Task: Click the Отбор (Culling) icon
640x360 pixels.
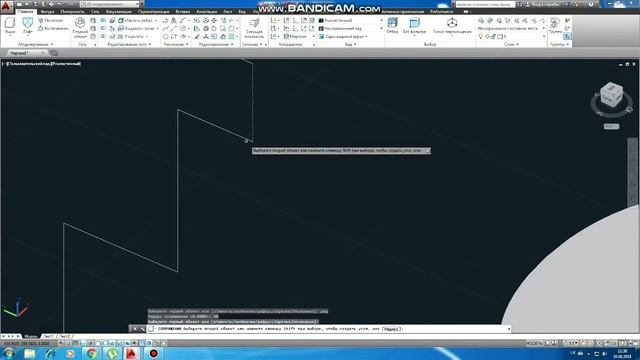Action: 392,25
